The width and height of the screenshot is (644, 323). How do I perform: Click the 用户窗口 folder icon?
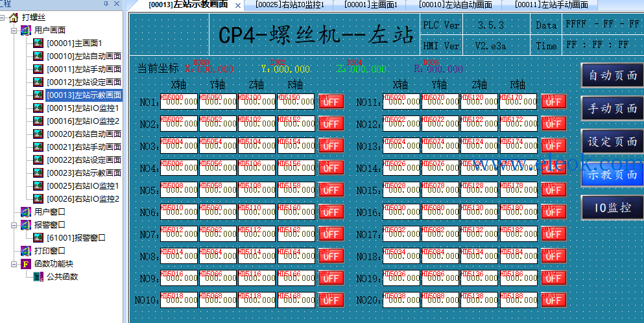(x=25, y=211)
